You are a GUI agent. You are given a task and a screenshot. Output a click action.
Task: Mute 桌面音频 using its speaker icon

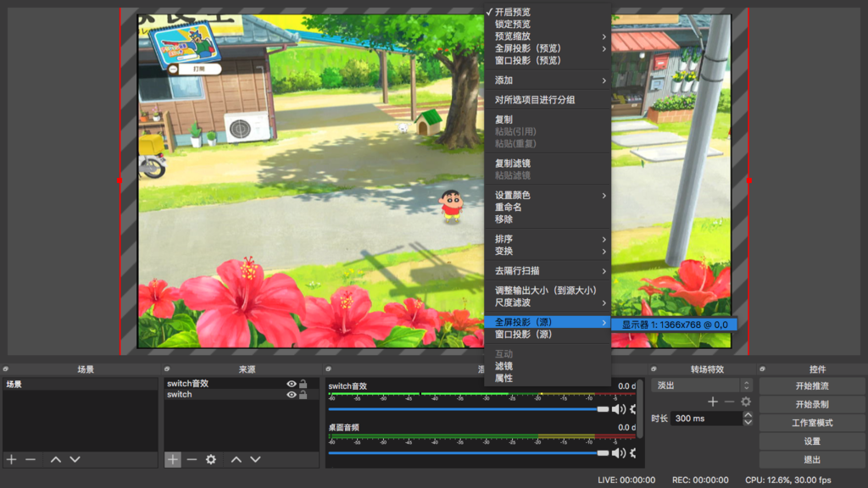[620, 452]
